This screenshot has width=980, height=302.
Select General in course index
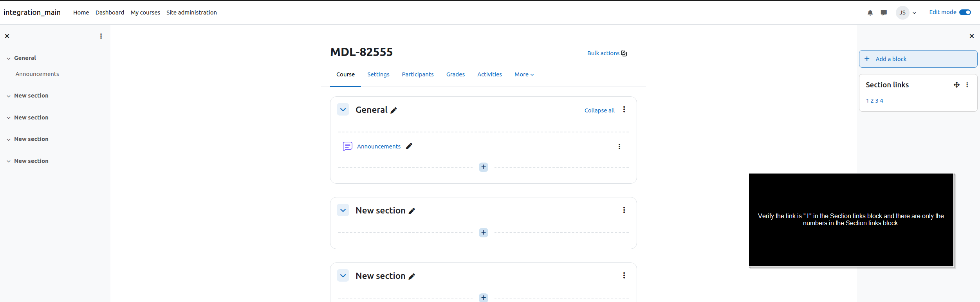point(25,58)
